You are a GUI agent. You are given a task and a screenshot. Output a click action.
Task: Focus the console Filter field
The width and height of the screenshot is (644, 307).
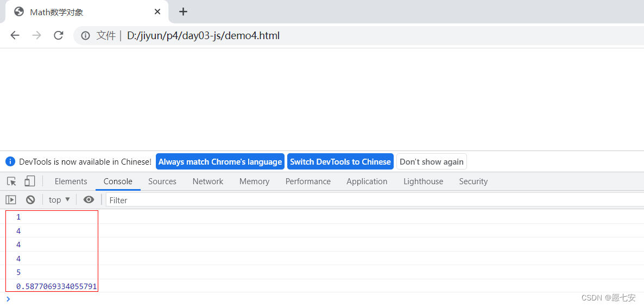coord(375,200)
